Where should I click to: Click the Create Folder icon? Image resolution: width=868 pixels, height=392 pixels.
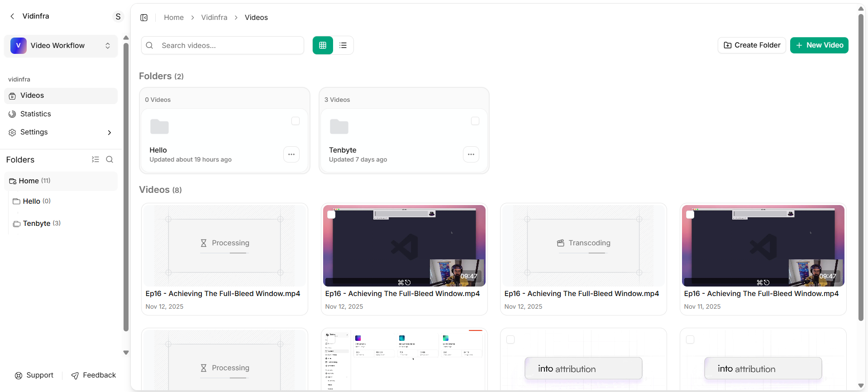click(728, 45)
